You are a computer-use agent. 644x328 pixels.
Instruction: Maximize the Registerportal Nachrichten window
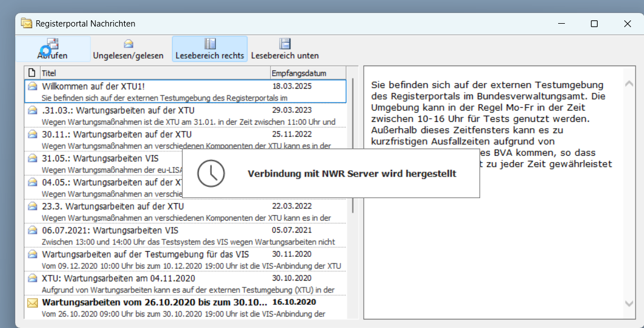click(x=594, y=24)
